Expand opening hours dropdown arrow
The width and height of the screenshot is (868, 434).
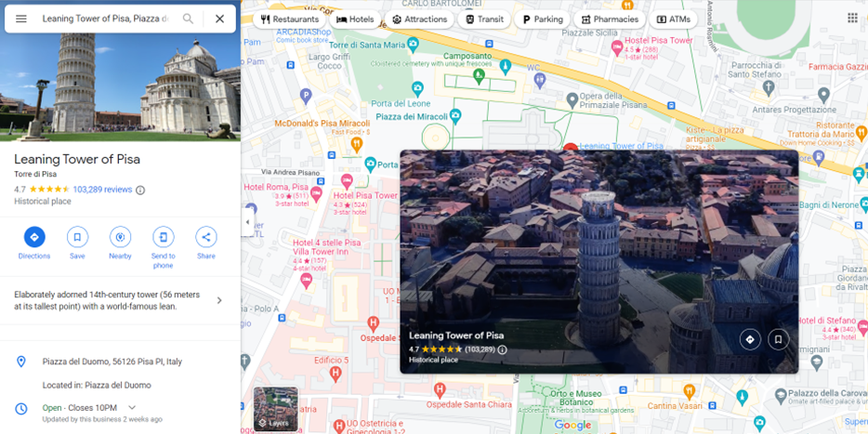[x=132, y=407]
